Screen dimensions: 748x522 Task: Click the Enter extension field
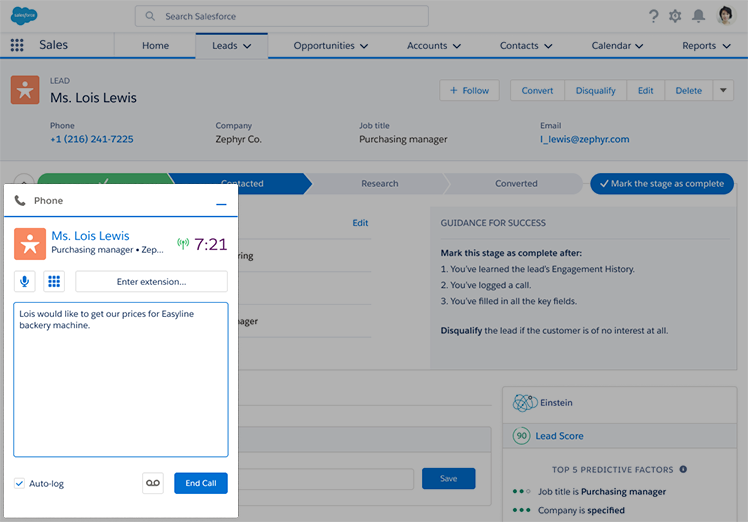pos(152,282)
